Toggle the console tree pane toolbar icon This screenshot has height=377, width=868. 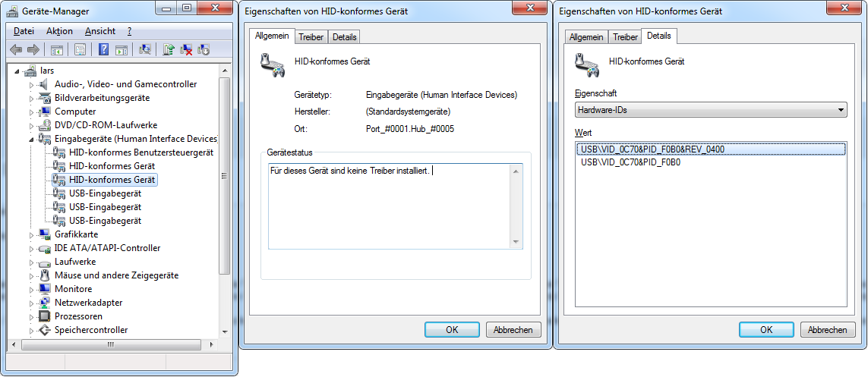tap(56, 50)
